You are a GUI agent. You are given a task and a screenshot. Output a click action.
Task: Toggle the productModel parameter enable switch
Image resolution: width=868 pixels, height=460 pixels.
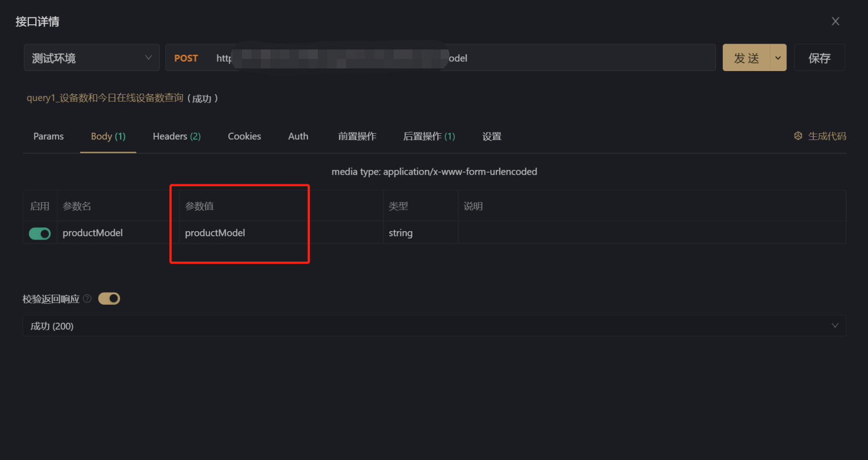(x=40, y=233)
